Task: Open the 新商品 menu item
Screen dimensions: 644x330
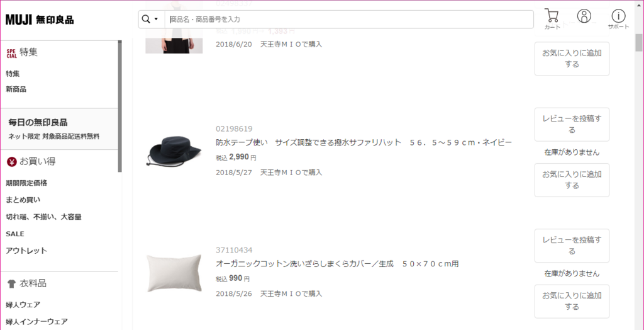Action: (x=16, y=89)
